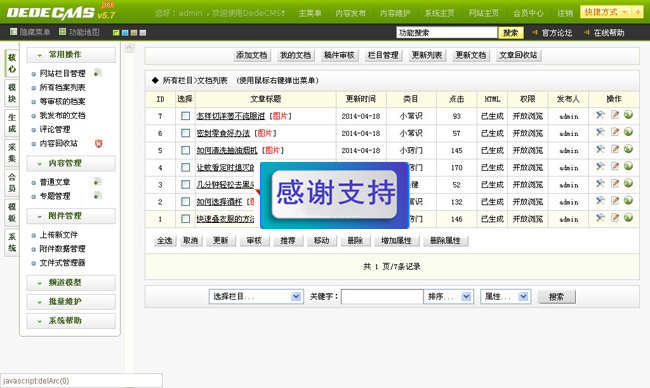
Task: Switch to the 生成 side tab
Action: [x=12, y=123]
